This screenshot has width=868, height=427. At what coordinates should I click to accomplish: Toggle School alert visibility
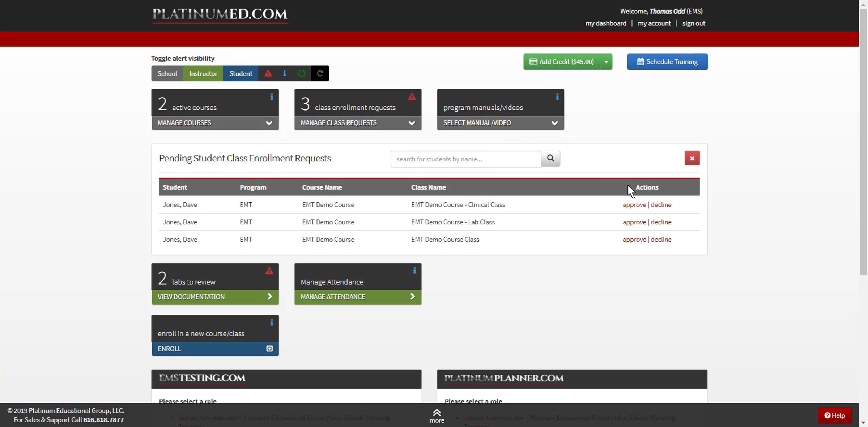pyautogui.click(x=167, y=73)
